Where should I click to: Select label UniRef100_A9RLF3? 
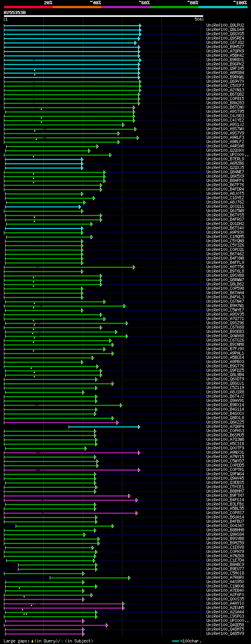pos(225,137)
